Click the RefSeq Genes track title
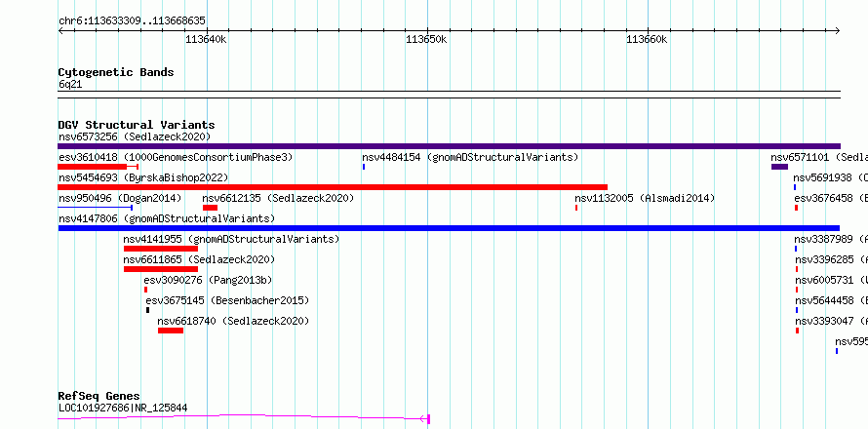The height and width of the screenshot is (429, 868). click(x=99, y=396)
